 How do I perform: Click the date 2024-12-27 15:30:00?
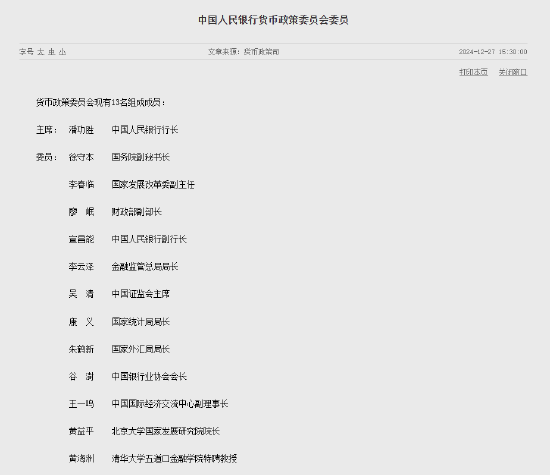click(x=493, y=52)
